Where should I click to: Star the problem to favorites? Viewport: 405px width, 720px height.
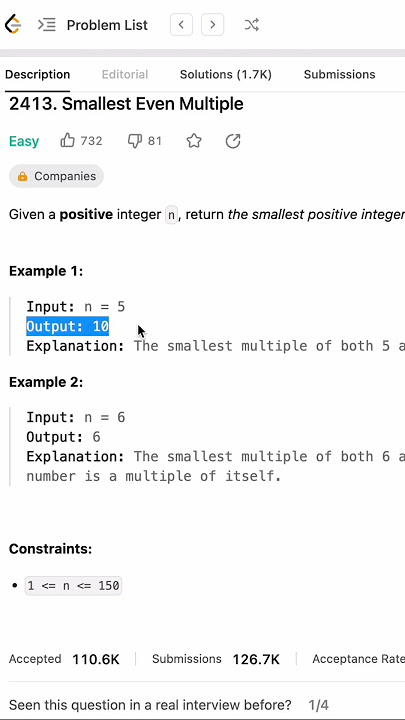194,141
